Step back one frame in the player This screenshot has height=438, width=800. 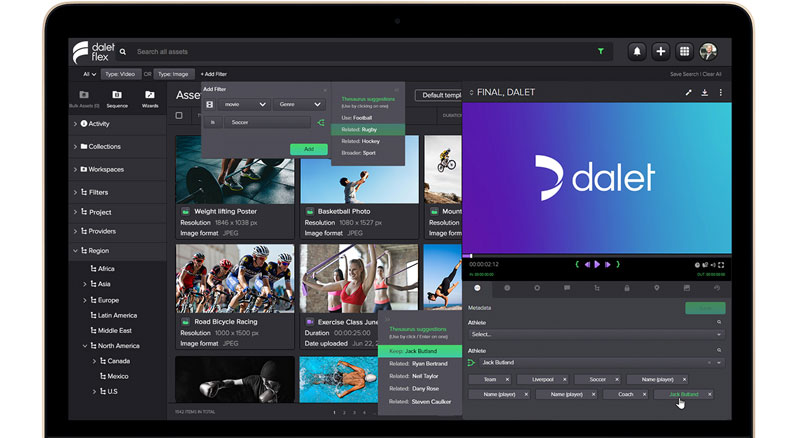pyautogui.click(x=587, y=264)
